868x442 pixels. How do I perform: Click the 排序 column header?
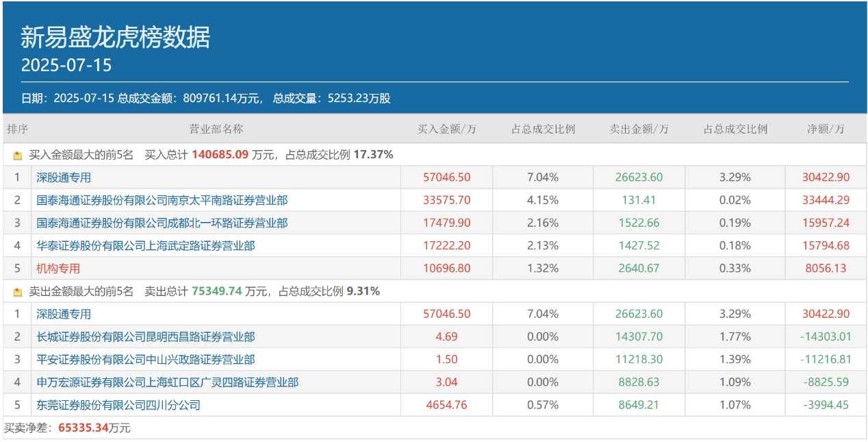17,129
